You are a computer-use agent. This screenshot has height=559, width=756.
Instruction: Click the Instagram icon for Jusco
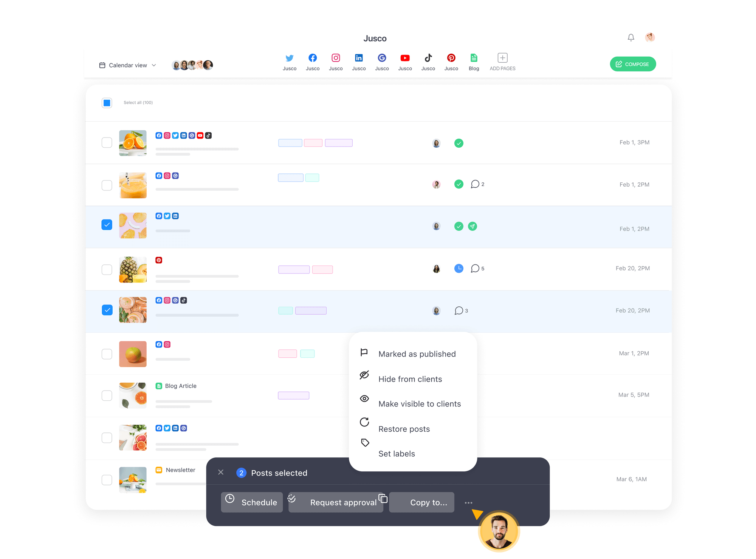click(x=335, y=57)
